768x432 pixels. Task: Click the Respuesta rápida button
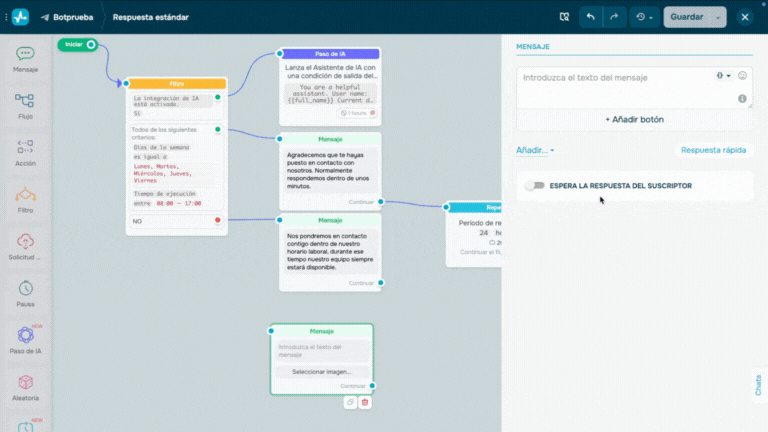point(713,150)
